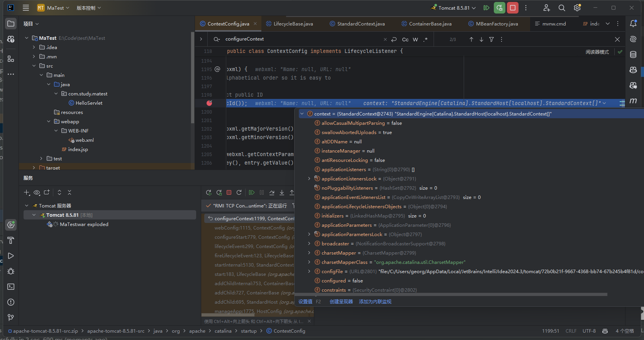Click 设置值 link in debugger popup

pyautogui.click(x=305, y=301)
